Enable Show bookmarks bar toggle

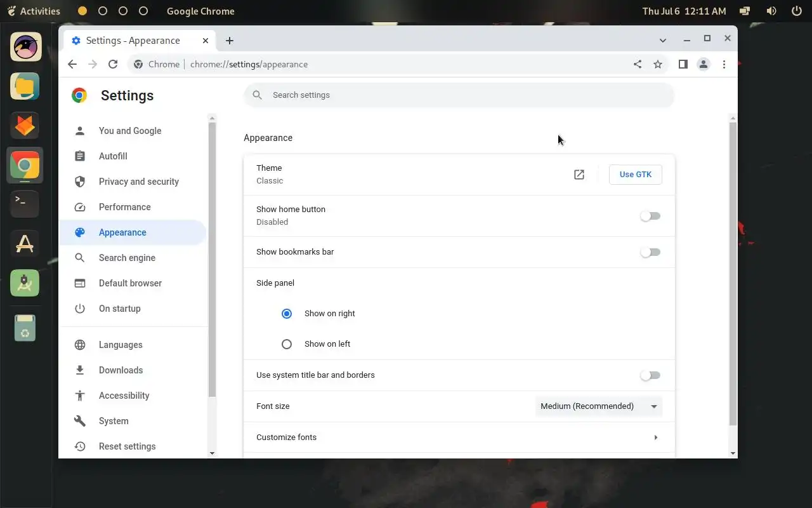[650, 252]
